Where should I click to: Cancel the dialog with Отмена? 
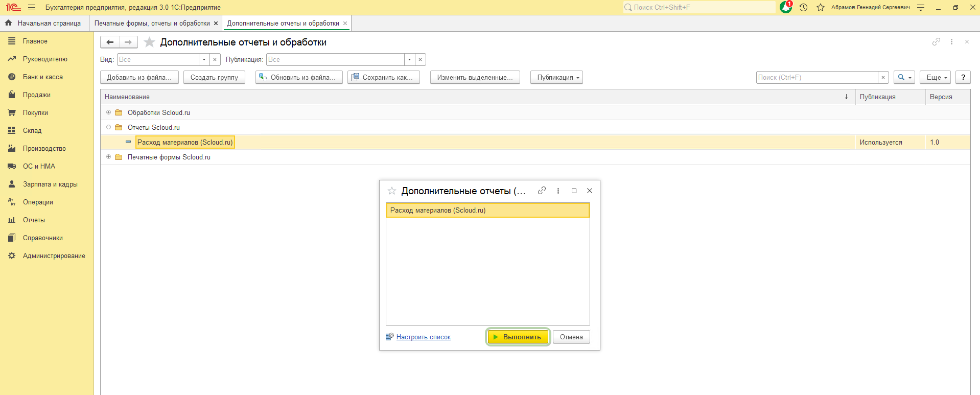click(x=571, y=337)
